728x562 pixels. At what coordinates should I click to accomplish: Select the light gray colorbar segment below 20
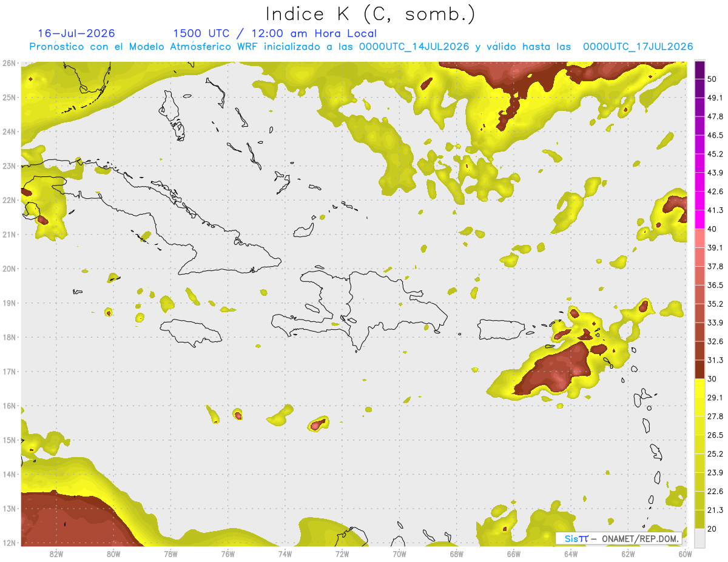click(699, 537)
